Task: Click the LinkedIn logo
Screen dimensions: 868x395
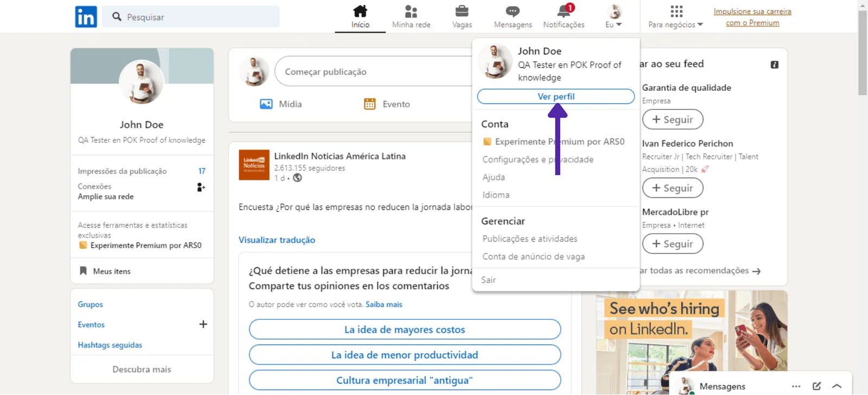Action: pos(86,17)
